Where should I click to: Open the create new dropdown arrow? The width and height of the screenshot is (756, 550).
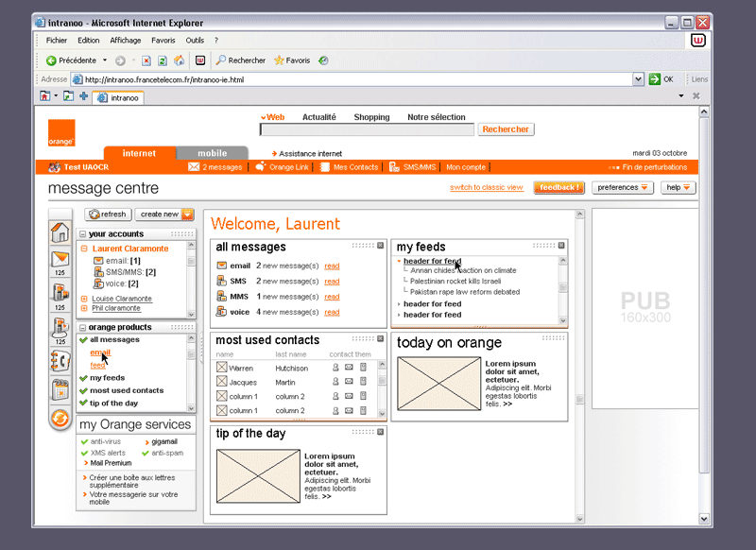click(x=187, y=215)
